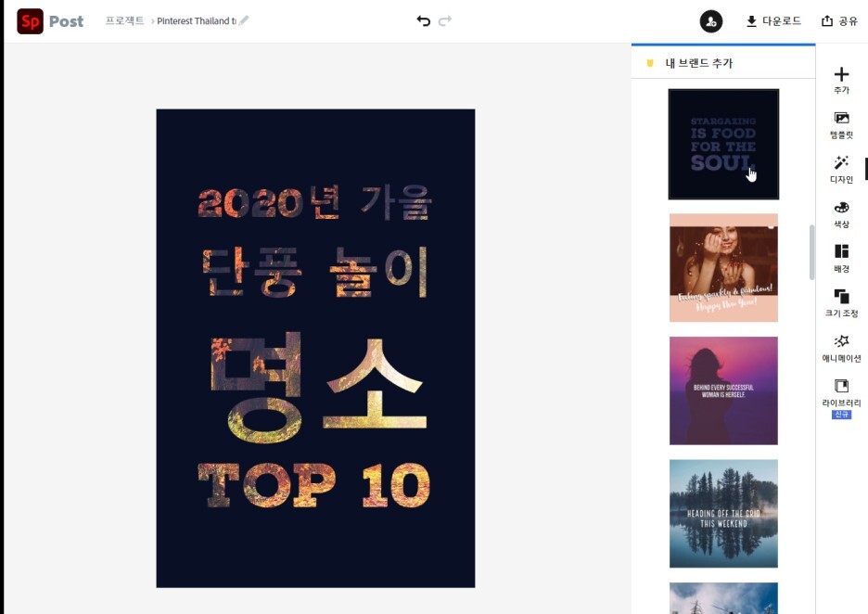
Task: Open the 색상 palette panel
Action: coord(841,214)
